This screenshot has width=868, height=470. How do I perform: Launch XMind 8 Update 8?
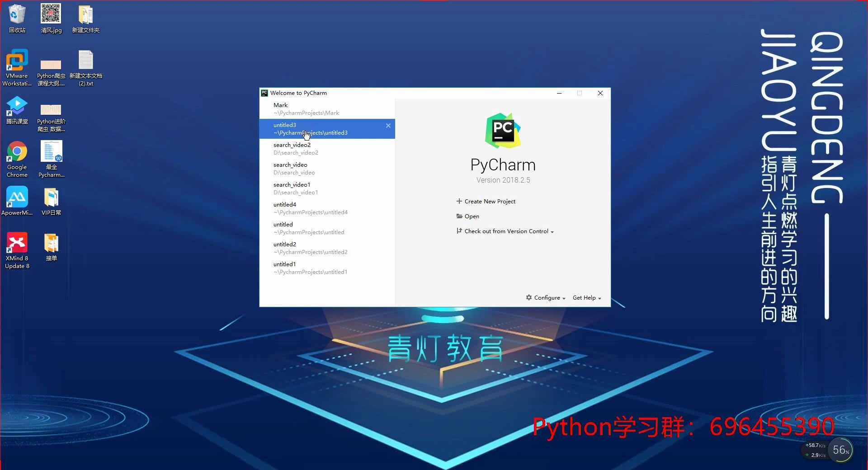tap(17, 242)
